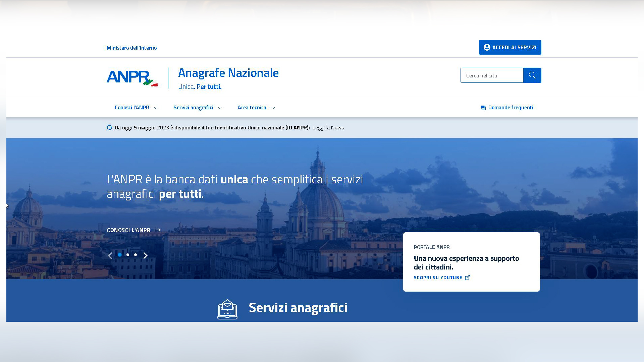Click the Accedi ai servizi button

(510, 47)
